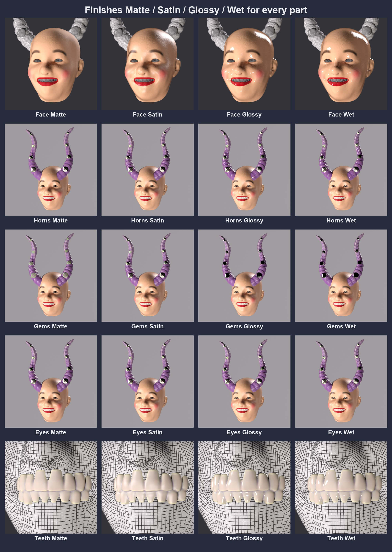Click the 'Face Satin' caption text
Viewport: 392px width, 552px height.
point(147,115)
